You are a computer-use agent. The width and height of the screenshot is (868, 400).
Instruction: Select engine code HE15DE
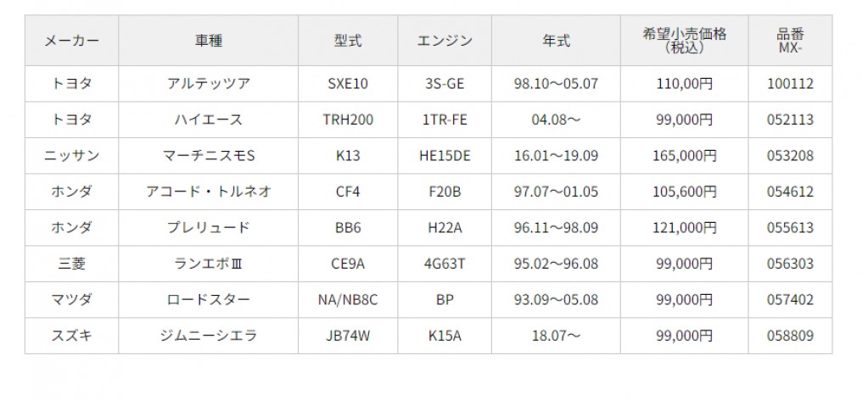pos(445,156)
